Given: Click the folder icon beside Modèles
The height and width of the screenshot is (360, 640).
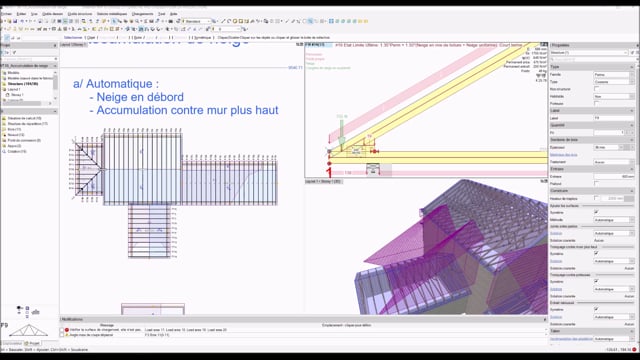Looking at the screenshot, I should tap(4, 73).
